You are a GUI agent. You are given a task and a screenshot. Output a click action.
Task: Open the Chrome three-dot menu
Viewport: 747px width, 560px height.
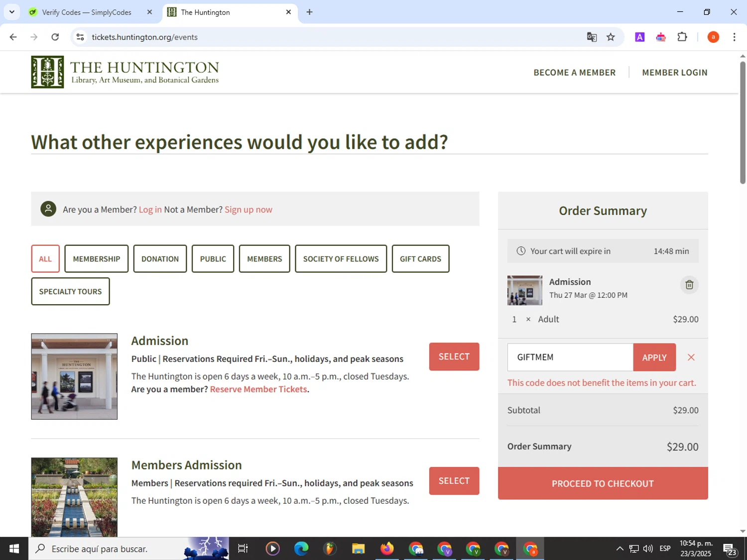734,37
